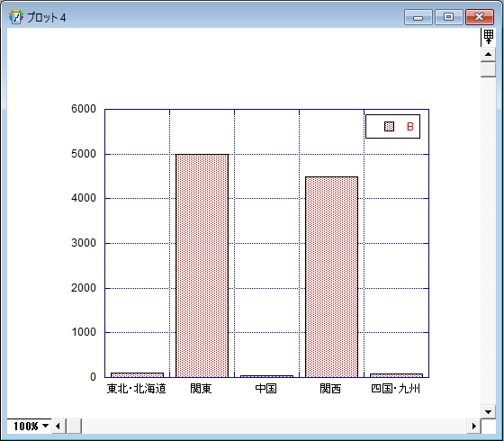This screenshot has height=441, width=504.
Task: Click the plot window app icon
Action: coord(16,17)
